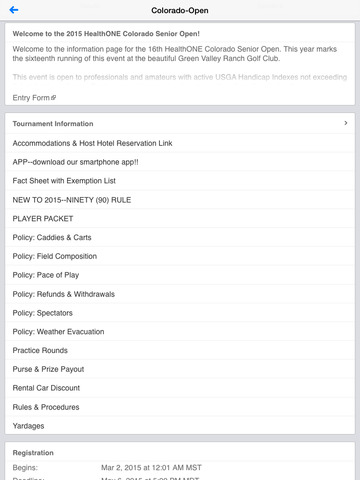Open Policy: Weather Evacuation
Image resolution: width=360 pixels, height=480 pixels.
[x=180, y=332]
